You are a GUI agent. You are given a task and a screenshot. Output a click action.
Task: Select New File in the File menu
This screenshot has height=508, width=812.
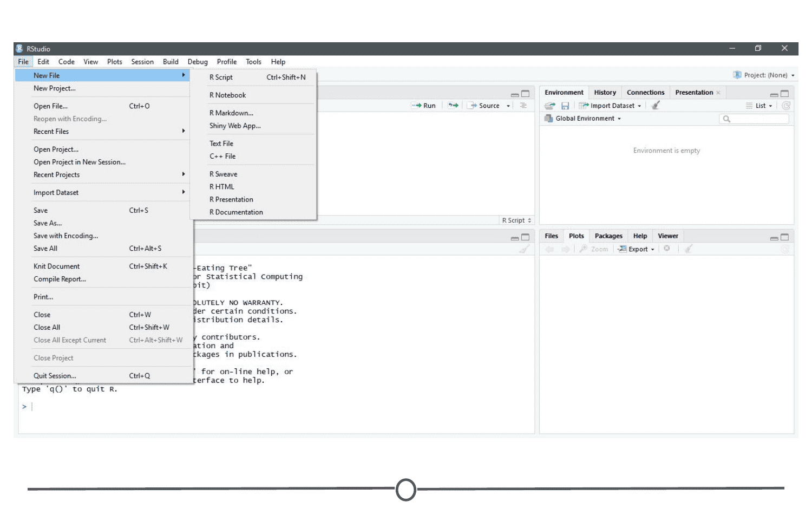click(102, 75)
